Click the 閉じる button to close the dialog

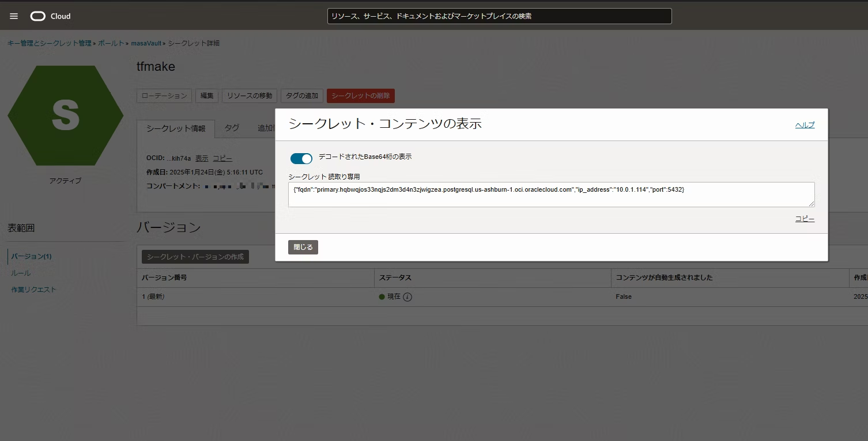[x=303, y=247]
